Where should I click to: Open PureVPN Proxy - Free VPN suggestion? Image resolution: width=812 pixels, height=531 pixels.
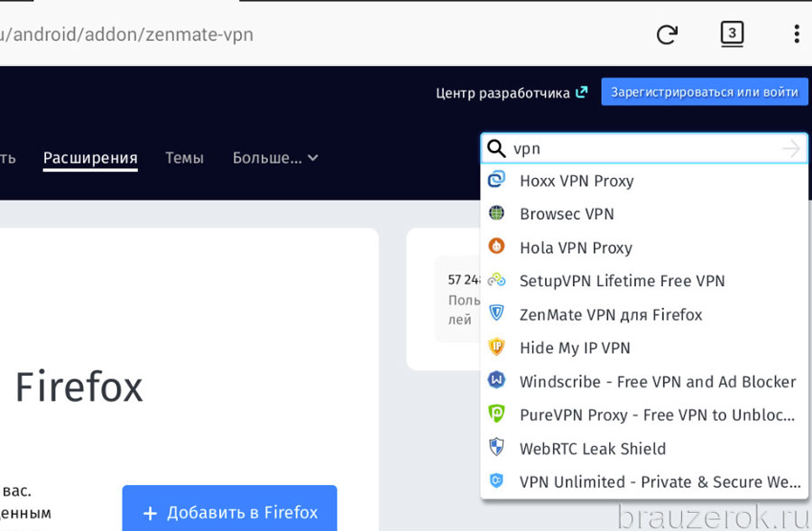644,415
